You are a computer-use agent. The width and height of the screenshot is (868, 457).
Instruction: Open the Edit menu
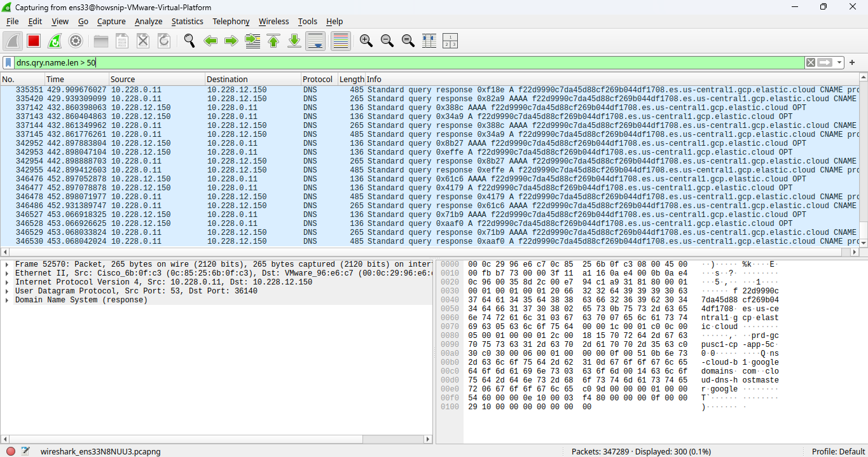(x=35, y=21)
